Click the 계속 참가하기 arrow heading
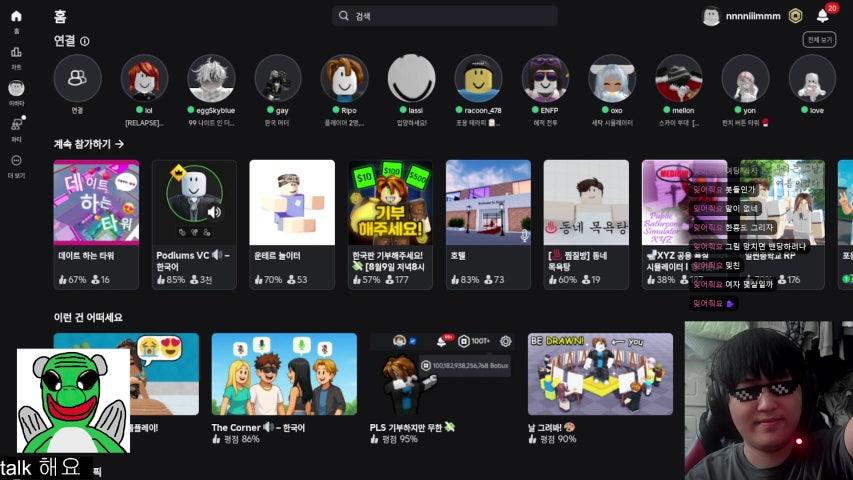The height and width of the screenshot is (480, 853). [89, 144]
